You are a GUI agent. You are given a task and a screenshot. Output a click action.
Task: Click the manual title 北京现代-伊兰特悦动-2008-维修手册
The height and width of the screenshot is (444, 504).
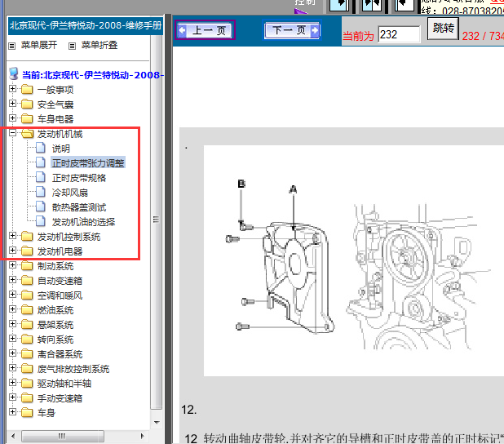(86, 25)
